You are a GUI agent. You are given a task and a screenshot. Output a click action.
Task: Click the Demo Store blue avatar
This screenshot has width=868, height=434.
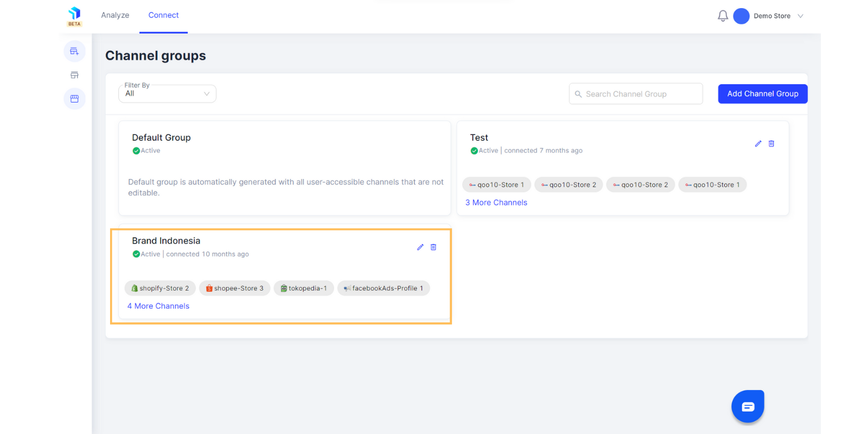(741, 16)
